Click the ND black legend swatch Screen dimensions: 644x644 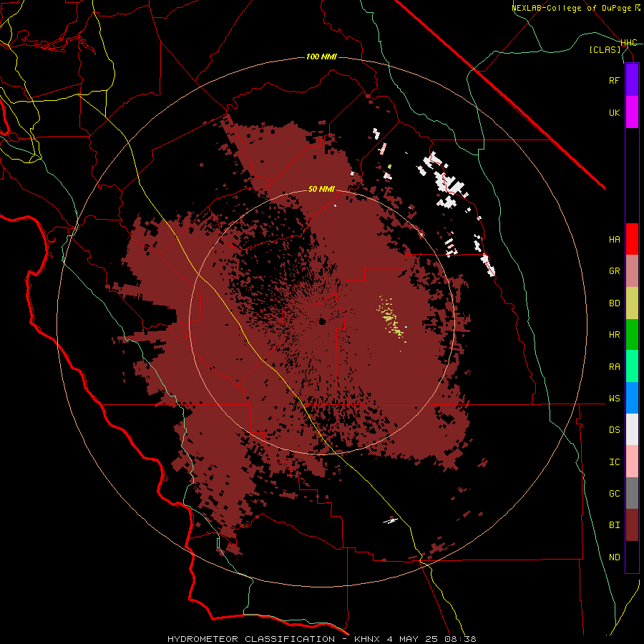[x=632, y=557]
